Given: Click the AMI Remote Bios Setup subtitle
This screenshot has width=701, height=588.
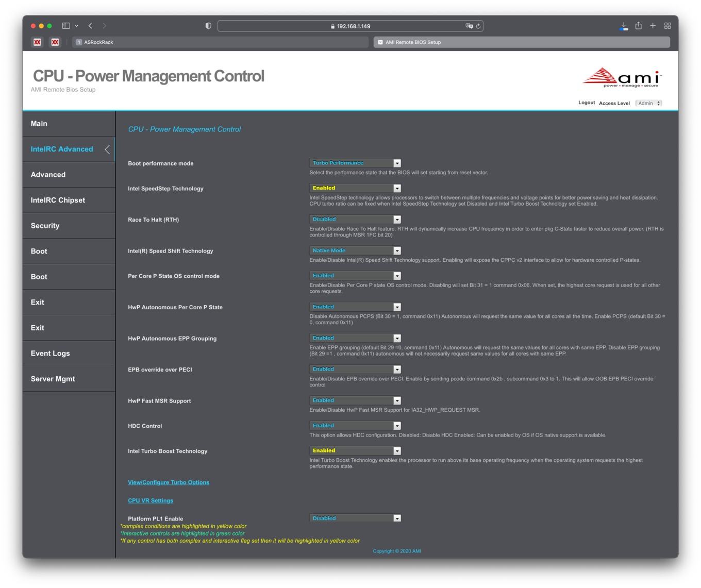Looking at the screenshot, I should (63, 90).
